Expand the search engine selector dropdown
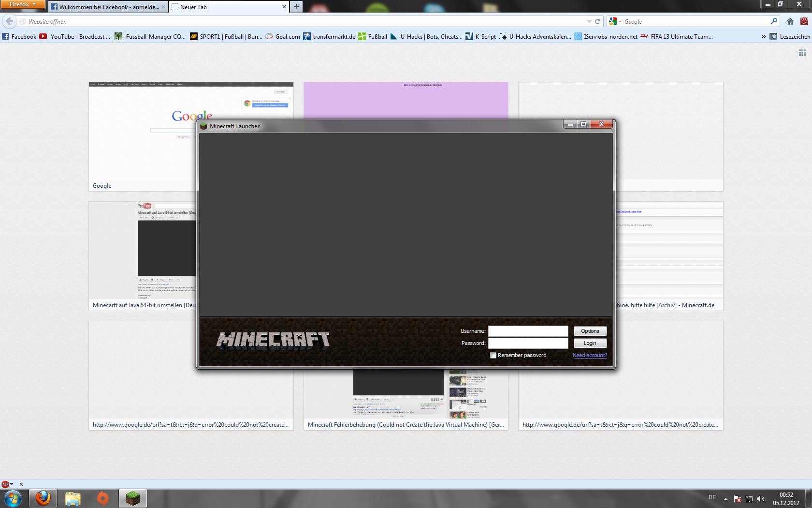This screenshot has width=812, height=508. point(615,21)
